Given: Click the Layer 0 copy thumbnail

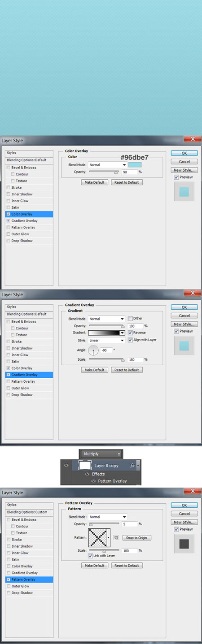Looking at the screenshot, I should pos(85,465).
